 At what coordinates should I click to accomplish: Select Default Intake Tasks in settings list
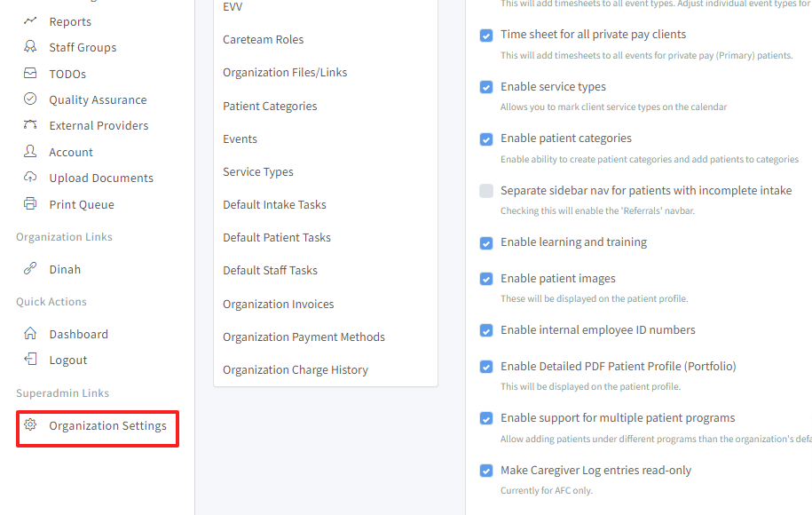point(274,204)
